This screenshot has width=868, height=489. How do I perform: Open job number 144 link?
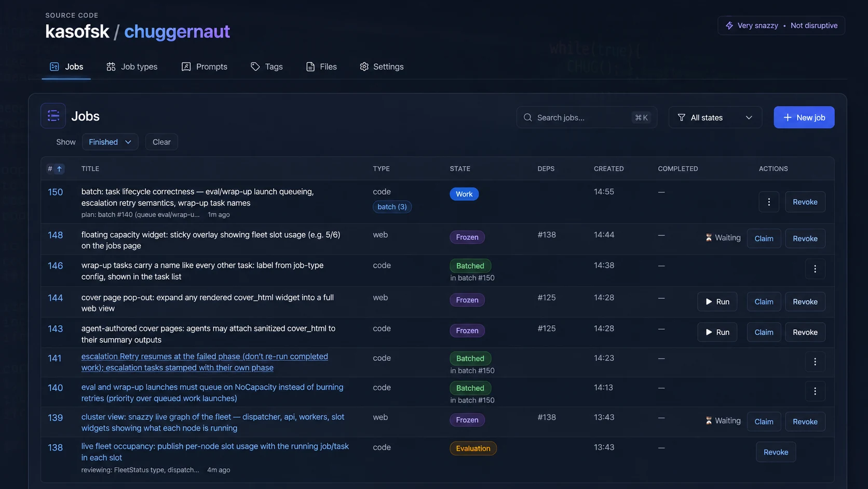coord(56,298)
